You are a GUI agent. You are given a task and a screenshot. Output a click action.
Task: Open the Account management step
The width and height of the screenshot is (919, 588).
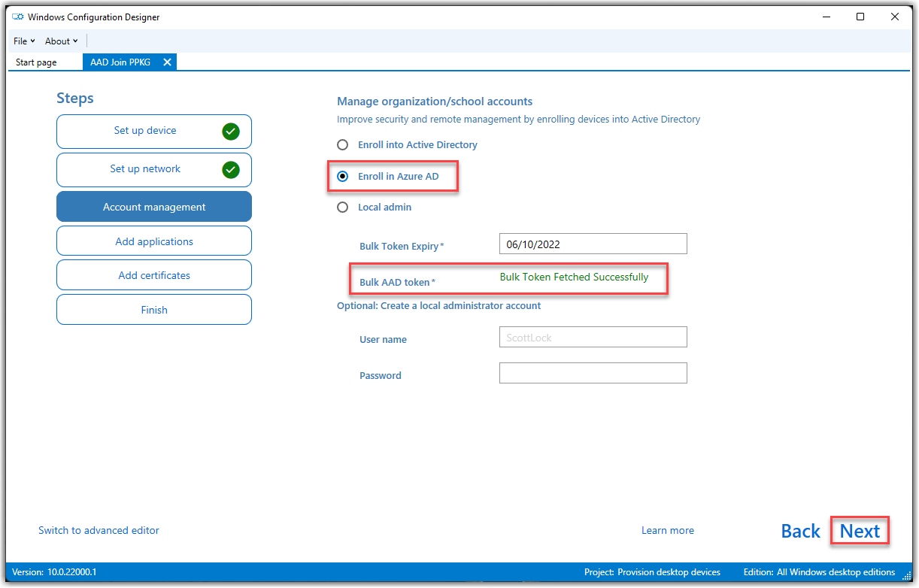click(154, 207)
